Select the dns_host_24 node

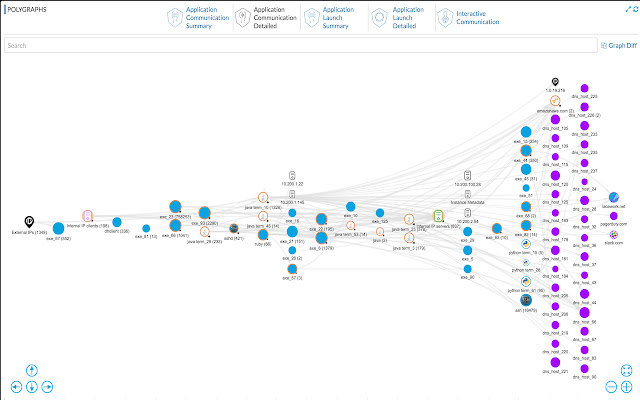pos(584,182)
